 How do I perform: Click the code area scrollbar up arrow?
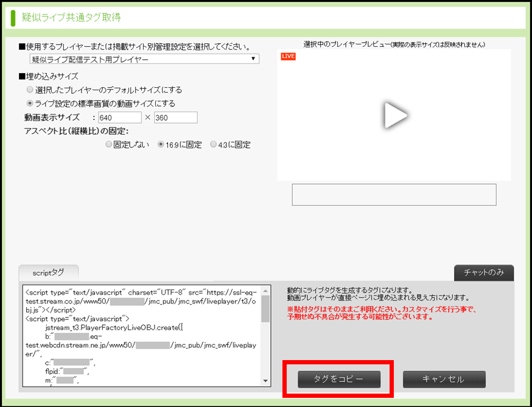pos(265,291)
